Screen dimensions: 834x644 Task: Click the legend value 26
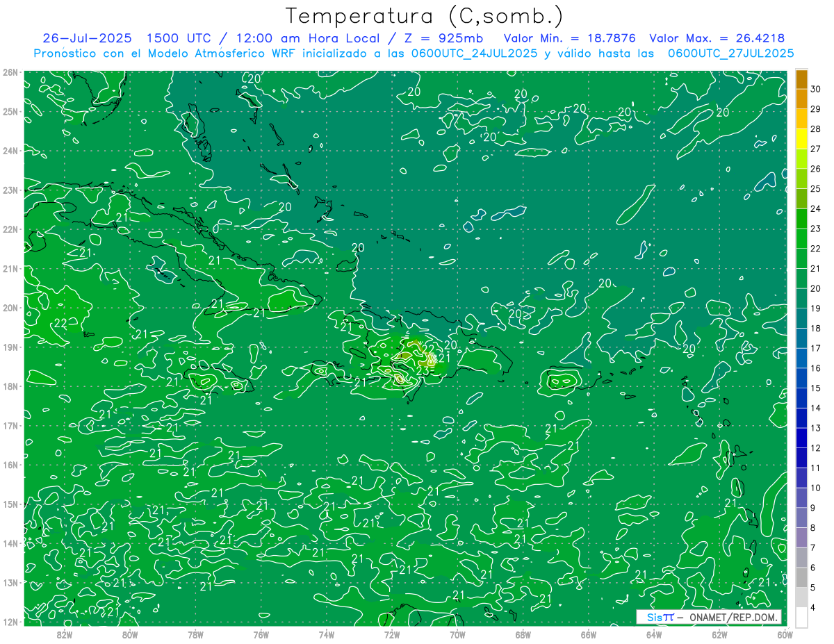pyautogui.click(x=815, y=169)
